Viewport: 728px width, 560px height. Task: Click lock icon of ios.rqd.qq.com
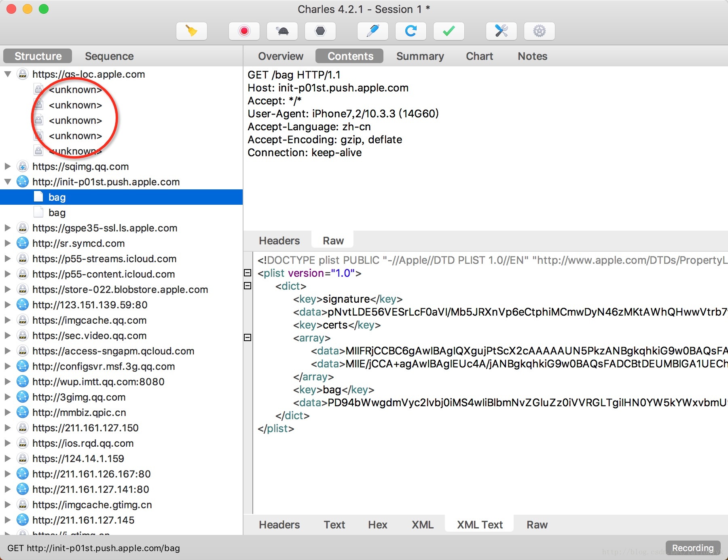23,443
